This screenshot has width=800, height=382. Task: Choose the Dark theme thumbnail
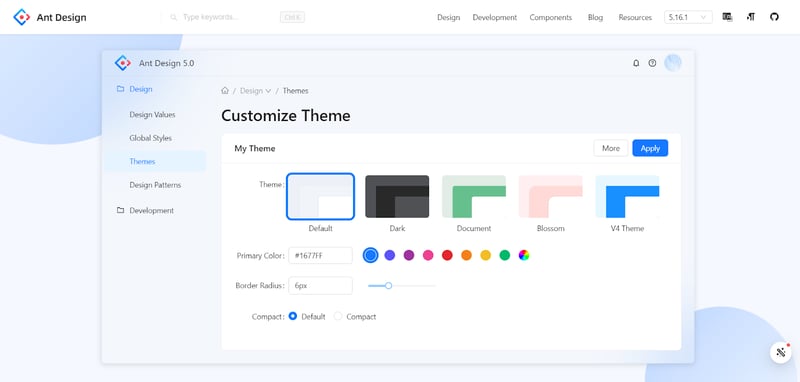click(x=397, y=196)
